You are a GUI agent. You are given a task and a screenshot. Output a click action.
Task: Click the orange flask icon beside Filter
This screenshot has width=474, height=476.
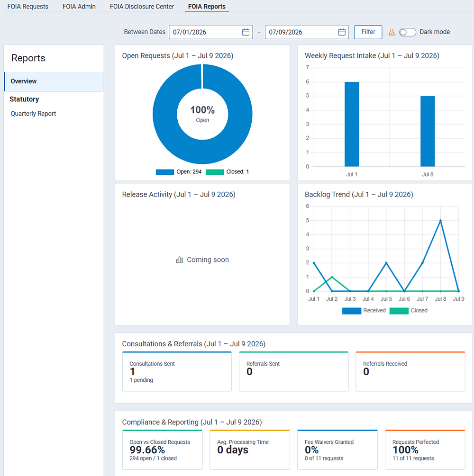coord(392,32)
